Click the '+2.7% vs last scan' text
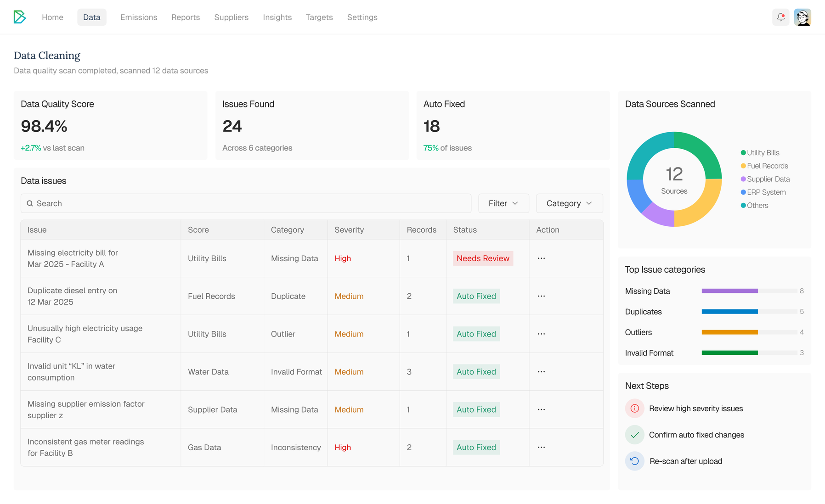This screenshot has width=825, height=504. (x=52, y=148)
